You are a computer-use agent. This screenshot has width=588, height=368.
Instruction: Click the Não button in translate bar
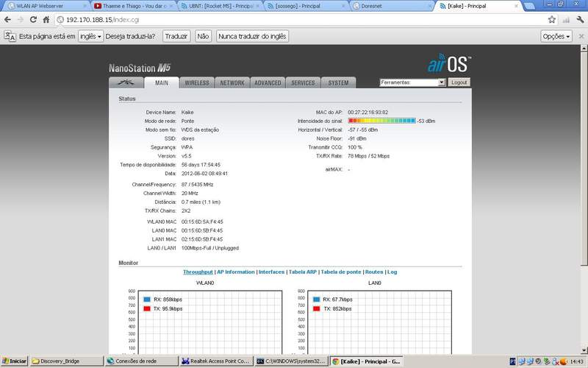(203, 36)
